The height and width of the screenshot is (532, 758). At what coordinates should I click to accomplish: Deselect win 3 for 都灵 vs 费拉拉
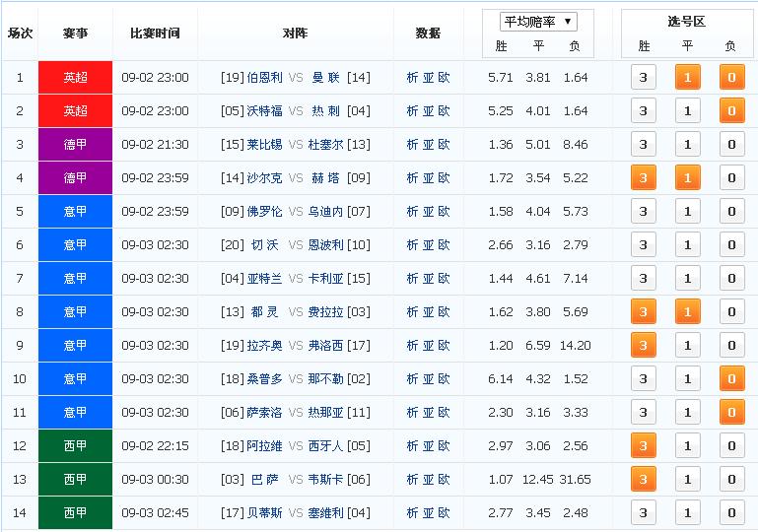pyautogui.click(x=644, y=311)
